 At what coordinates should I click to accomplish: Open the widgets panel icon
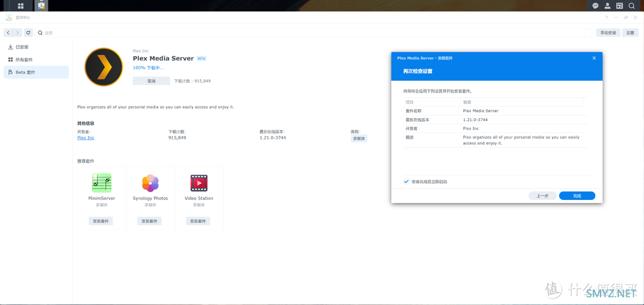[x=620, y=6]
